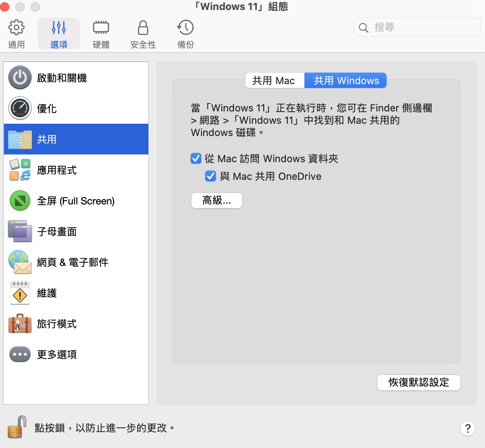Toggle 與 Mac 共用 OneDrive checkbox

[211, 176]
